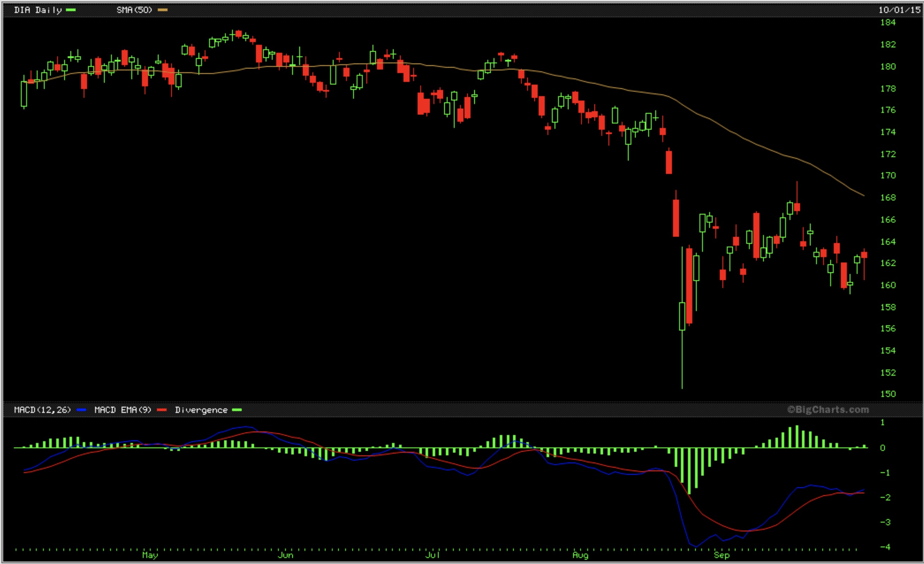Click the SMA(50) indicator label
The image size is (924, 564).
pyautogui.click(x=134, y=10)
